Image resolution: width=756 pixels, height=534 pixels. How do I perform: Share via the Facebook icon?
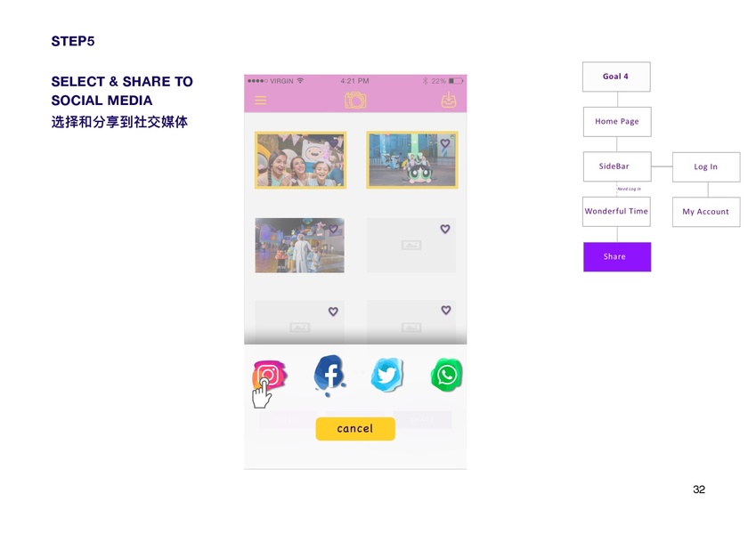(329, 375)
